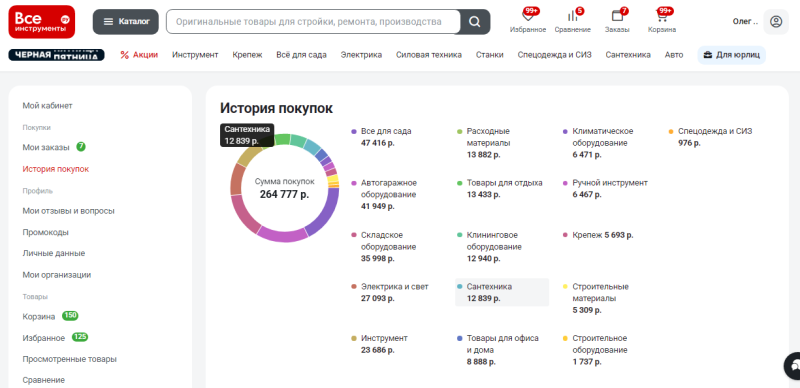The width and height of the screenshot is (800, 388).
Task: Open Силовая техника menu item
Action: pyautogui.click(x=429, y=55)
